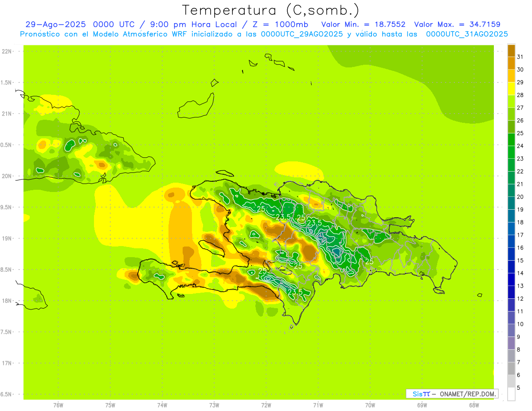Viewport: 532px width, 411px height.
Task: Click valid-until time '0000UTC_31AGO2025'
Action: [x=467, y=34]
